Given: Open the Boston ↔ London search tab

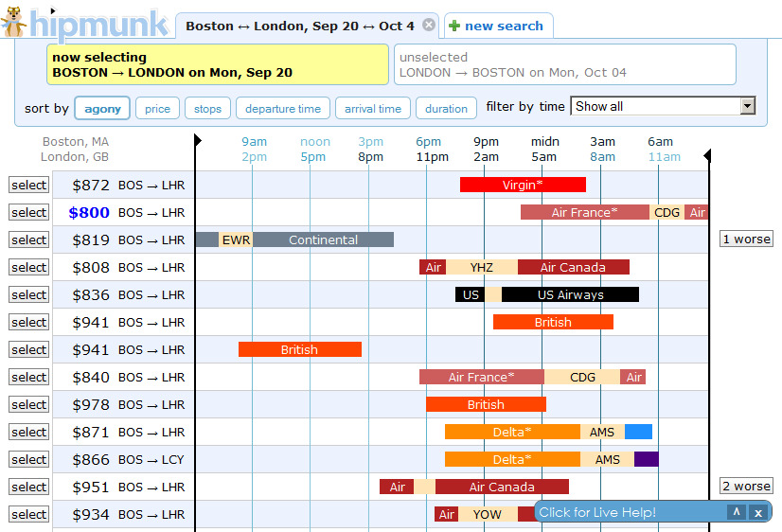Looking at the screenshot, I should 299,26.
